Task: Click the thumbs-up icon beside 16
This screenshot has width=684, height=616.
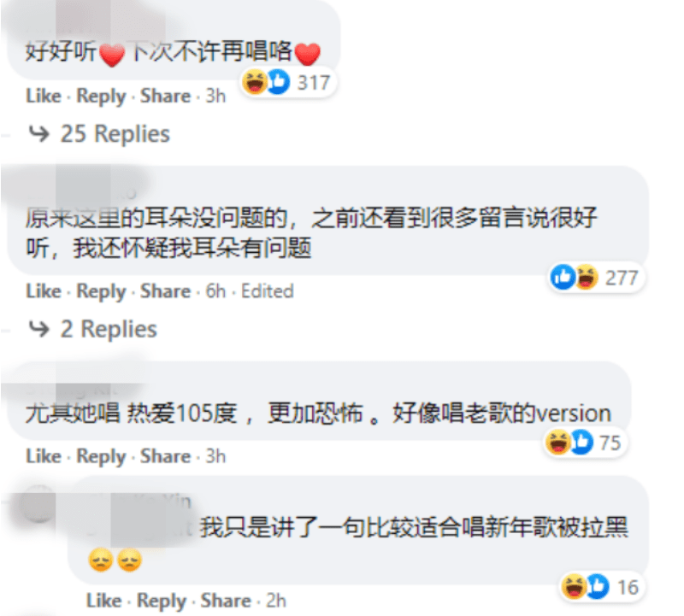Action: point(597,586)
